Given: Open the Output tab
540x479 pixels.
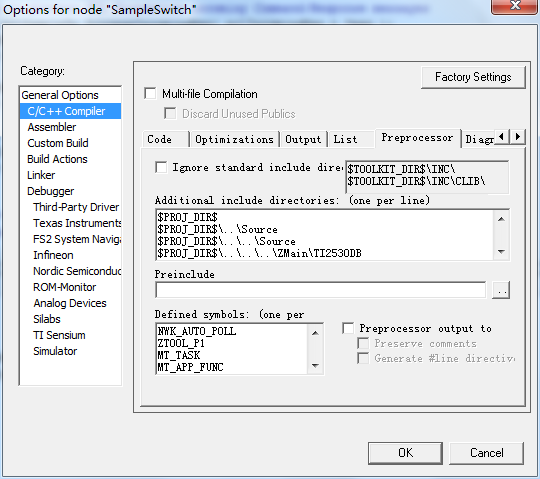Looking at the screenshot, I should (303, 139).
